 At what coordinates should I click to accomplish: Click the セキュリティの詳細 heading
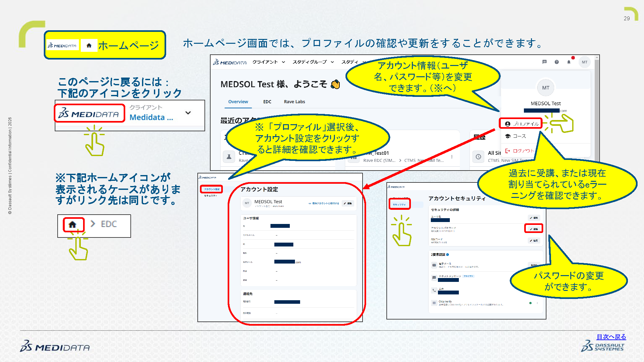(445, 210)
